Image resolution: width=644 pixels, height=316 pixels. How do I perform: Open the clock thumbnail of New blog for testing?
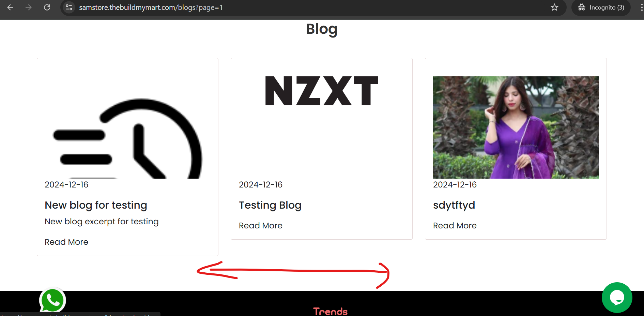tap(127, 127)
